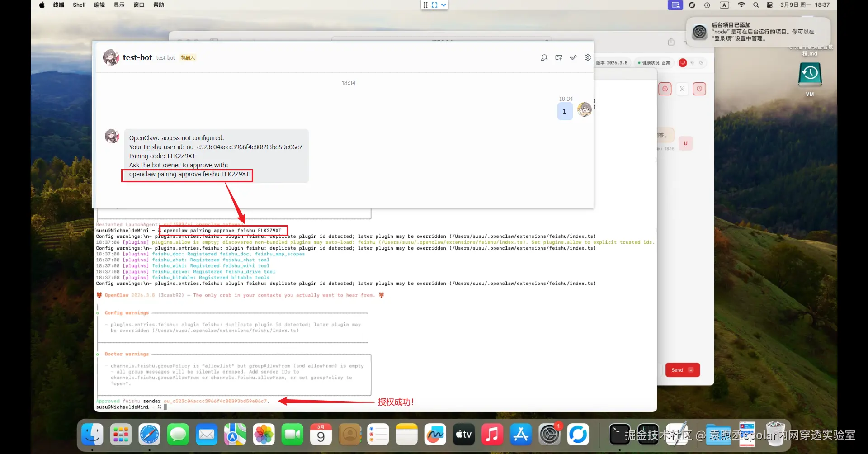Open Apple TV from the Dock

click(464, 435)
